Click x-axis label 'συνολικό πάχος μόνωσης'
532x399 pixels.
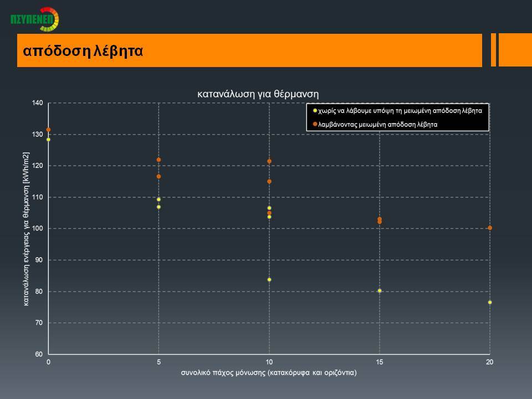coord(224,372)
